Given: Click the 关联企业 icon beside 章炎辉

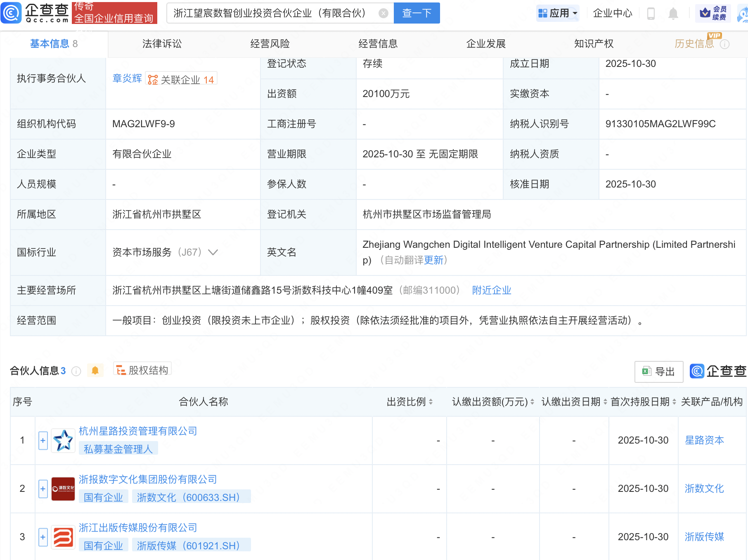Looking at the screenshot, I should pos(152,79).
